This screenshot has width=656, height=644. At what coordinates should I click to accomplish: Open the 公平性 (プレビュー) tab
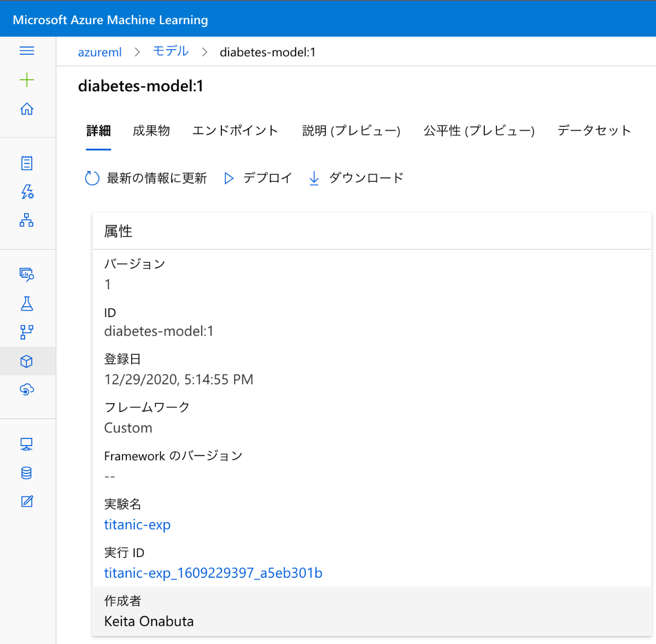479,131
